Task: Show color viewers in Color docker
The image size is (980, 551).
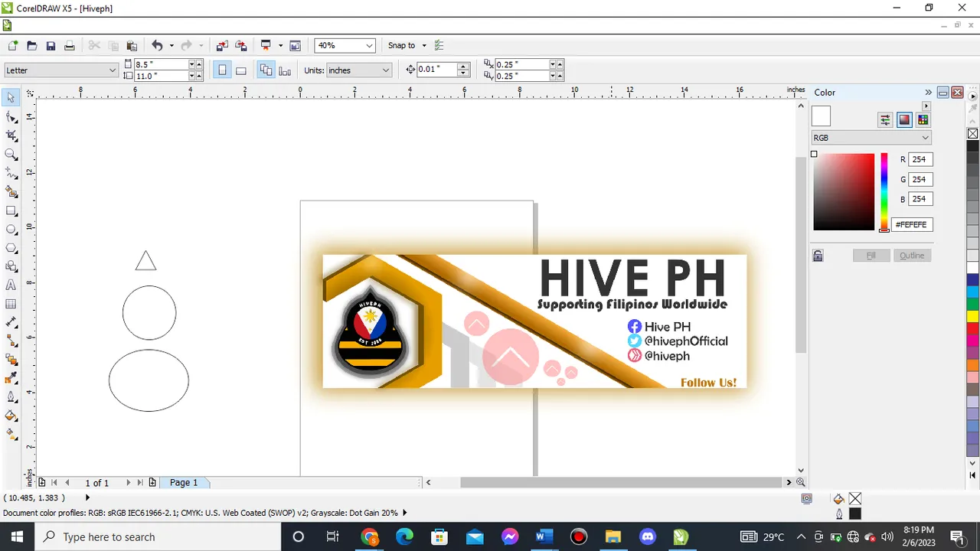Action: click(904, 119)
